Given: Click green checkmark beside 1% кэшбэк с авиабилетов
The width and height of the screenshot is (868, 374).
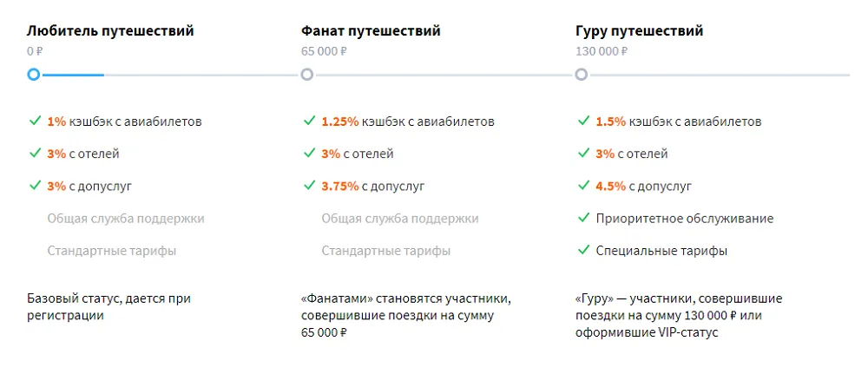Looking at the screenshot, I should tap(35, 121).
